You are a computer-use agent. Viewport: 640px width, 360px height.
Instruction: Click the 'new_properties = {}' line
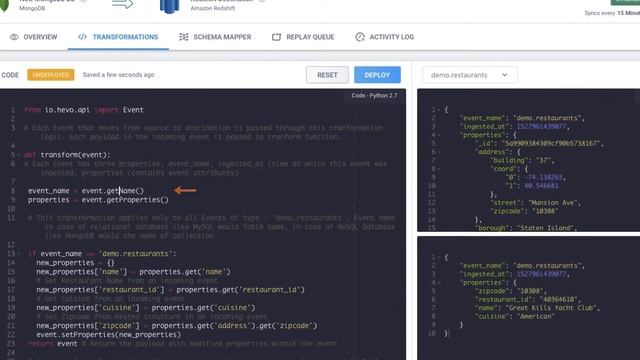tap(76, 262)
